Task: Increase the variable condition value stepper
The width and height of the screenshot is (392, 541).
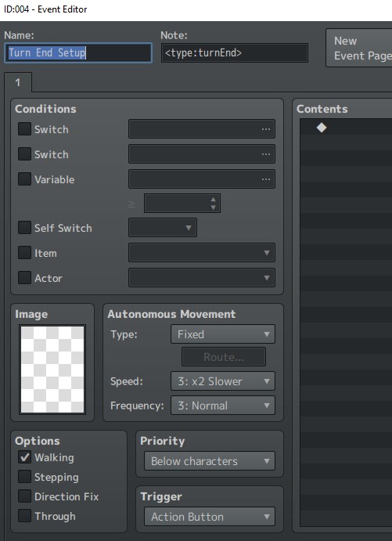Action: 214,200
